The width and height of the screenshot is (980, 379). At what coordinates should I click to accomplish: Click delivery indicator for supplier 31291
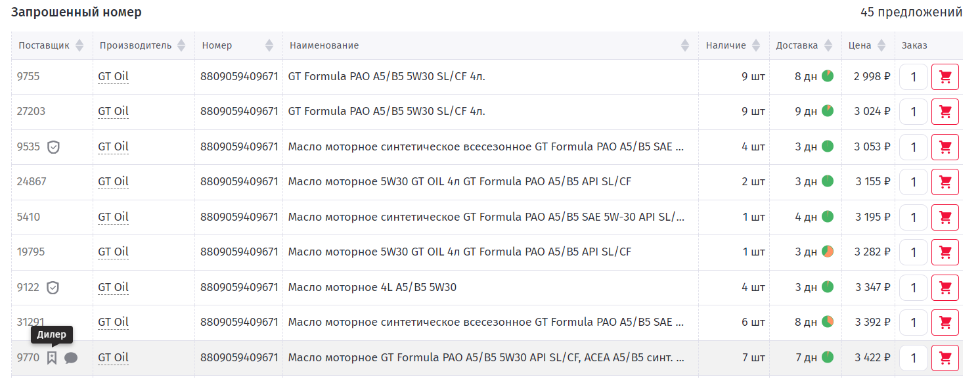828,322
